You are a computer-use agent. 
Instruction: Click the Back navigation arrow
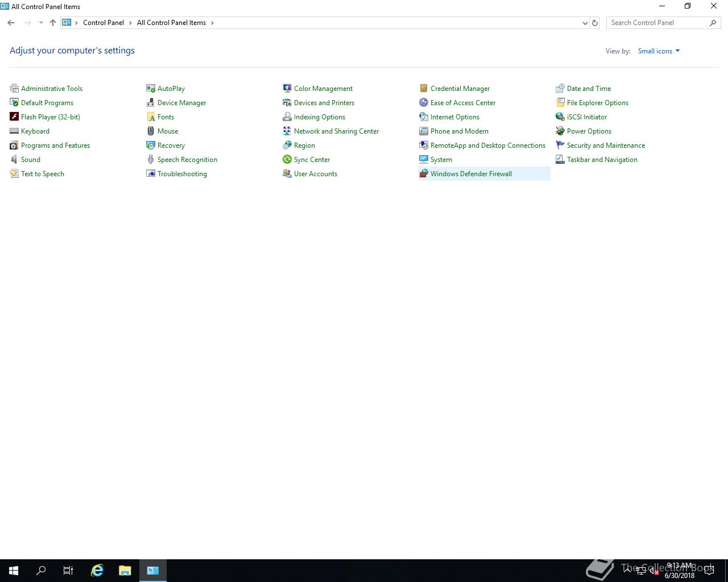pyautogui.click(x=11, y=23)
